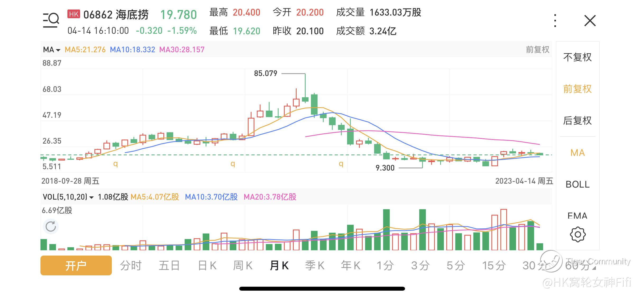
Task: Tap the MA30:28.157 value
Action: [182, 50]
